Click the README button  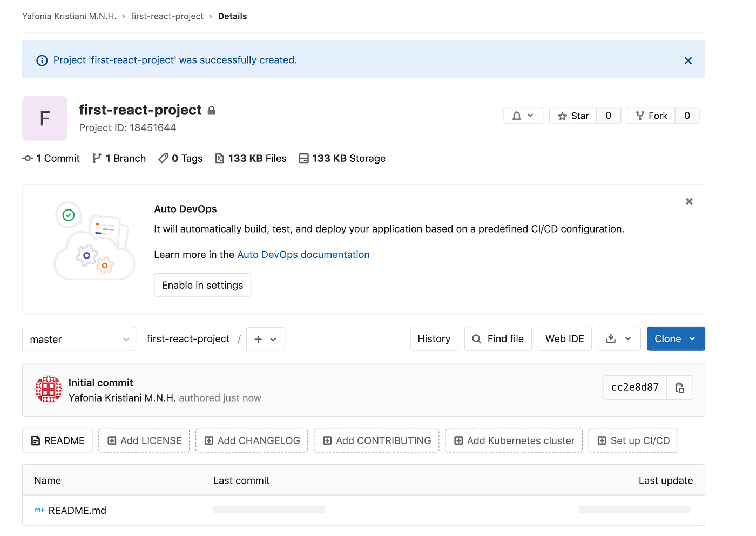tap(58, 440)
